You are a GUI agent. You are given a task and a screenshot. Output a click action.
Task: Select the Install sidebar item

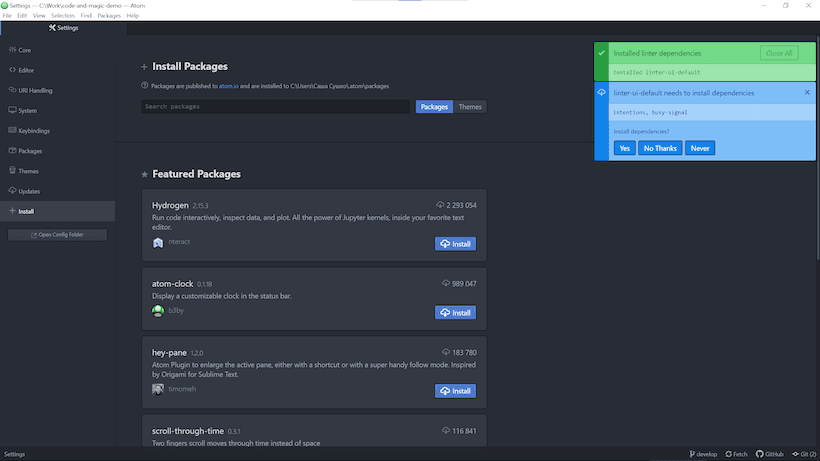[x=58, y=211]
